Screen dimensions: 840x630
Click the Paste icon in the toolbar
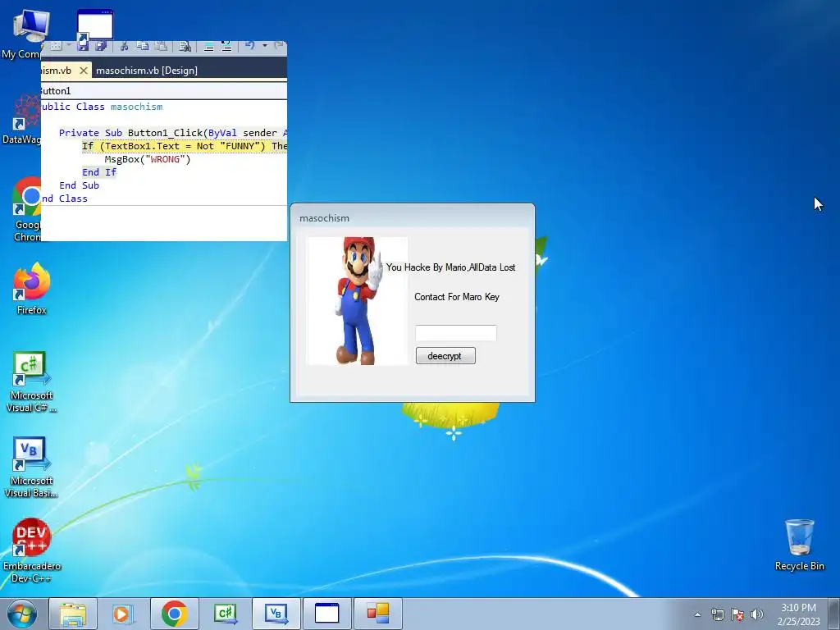pyautogui.click(x=161, y=46)
